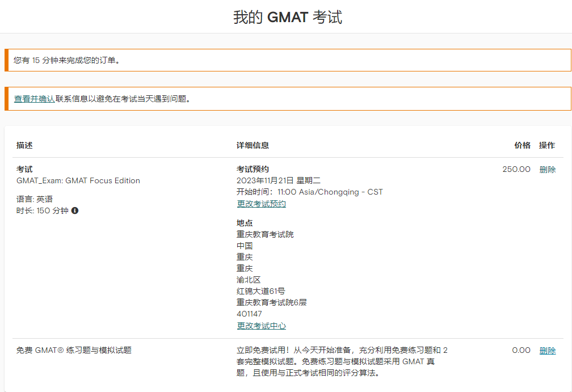
Task: Click the 中国 country line
Action: point(245,246)
